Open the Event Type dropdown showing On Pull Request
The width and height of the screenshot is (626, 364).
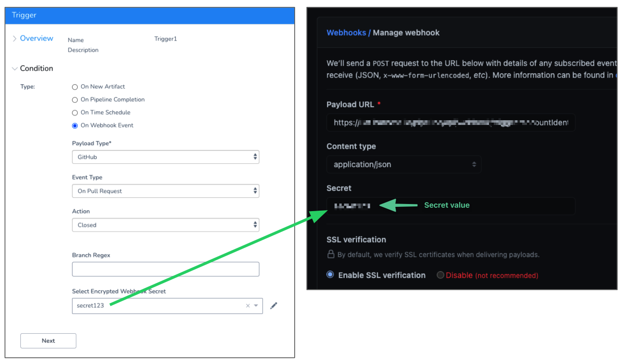click(x=165, y=191)
